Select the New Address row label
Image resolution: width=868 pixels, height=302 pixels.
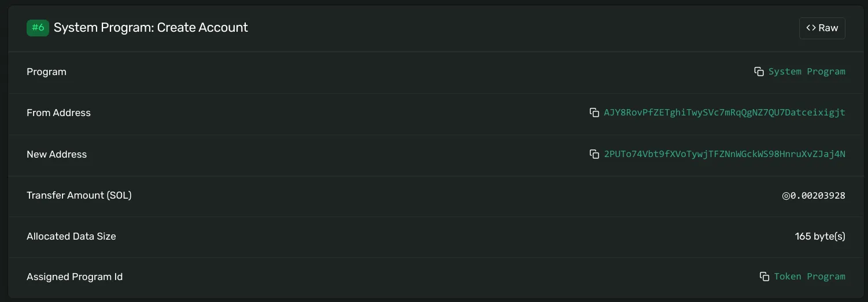coord(57,154)
